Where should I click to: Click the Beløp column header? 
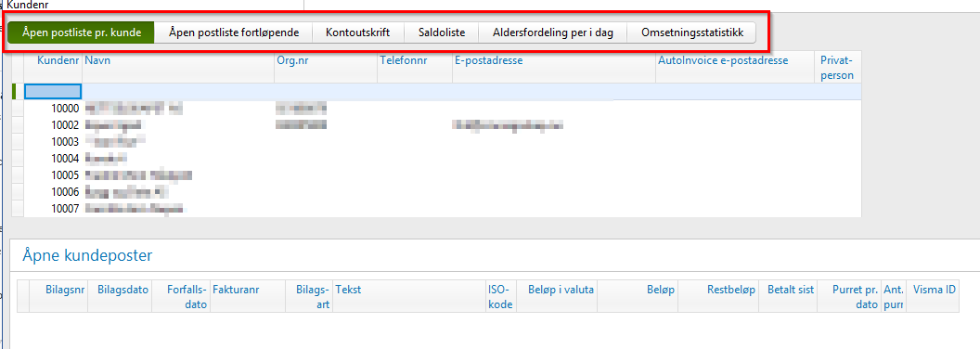tap(638, 296)
